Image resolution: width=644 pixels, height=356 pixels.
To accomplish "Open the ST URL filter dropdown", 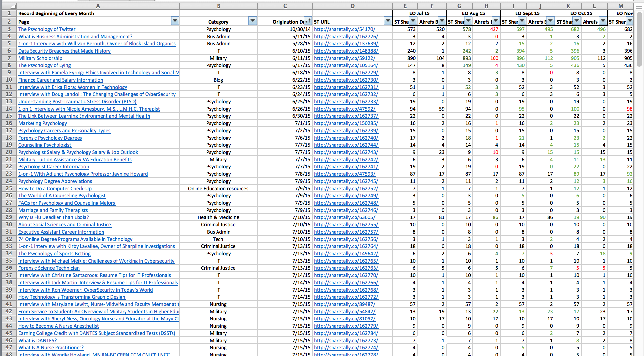I will [388, 21].
